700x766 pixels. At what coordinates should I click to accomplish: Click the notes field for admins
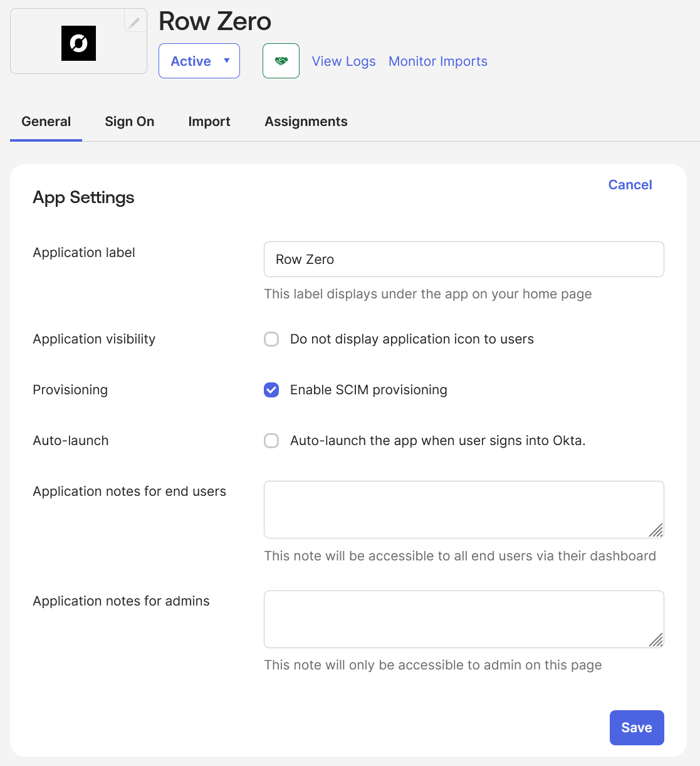coord(464,619)
